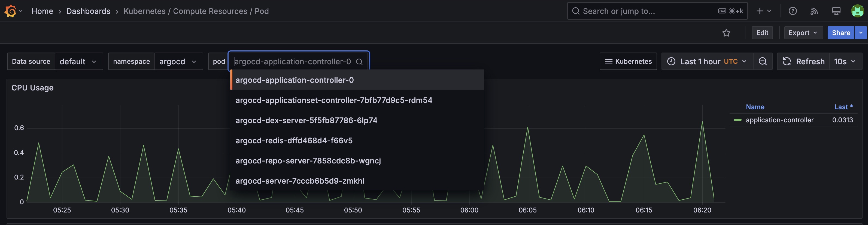Click the green color swatch beside application-controller

(738, 120)
